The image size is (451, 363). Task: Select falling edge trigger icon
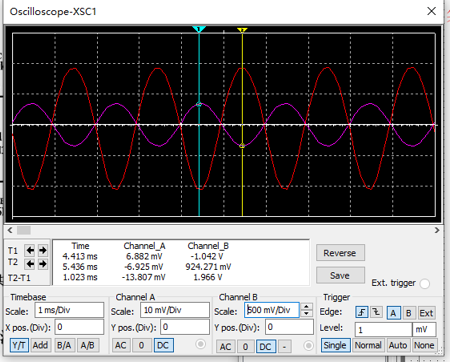(376, 313)
